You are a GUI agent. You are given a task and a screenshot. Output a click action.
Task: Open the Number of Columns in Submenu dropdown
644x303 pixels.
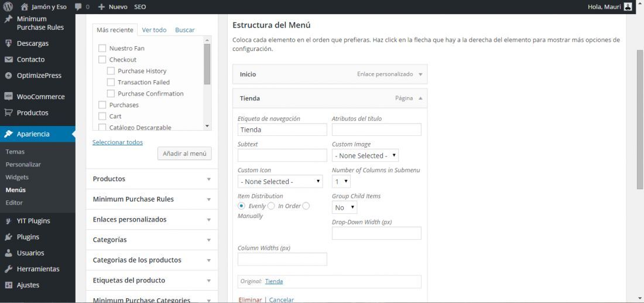pos(341,181)
